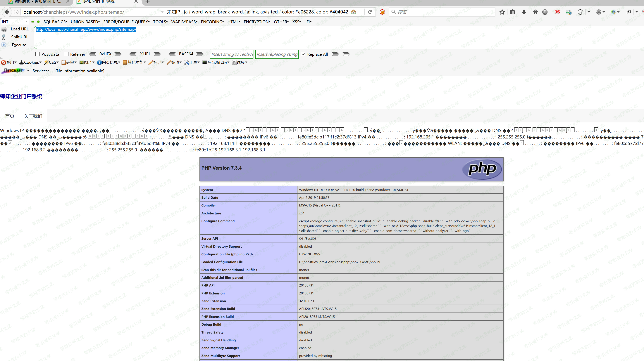Enable the Post data checkbox
This screenshot has height=361, width=644.
pos(38,54)
